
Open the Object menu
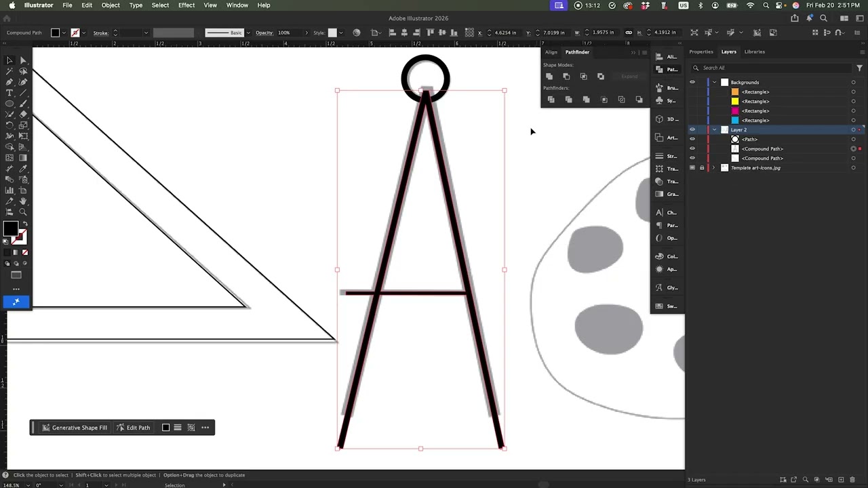pos(111,5)
